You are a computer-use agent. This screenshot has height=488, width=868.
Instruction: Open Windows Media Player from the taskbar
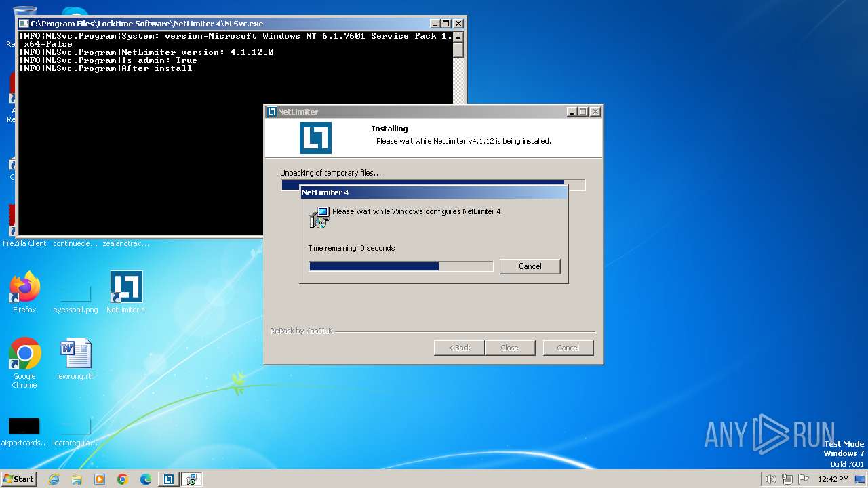click(100, 479)
